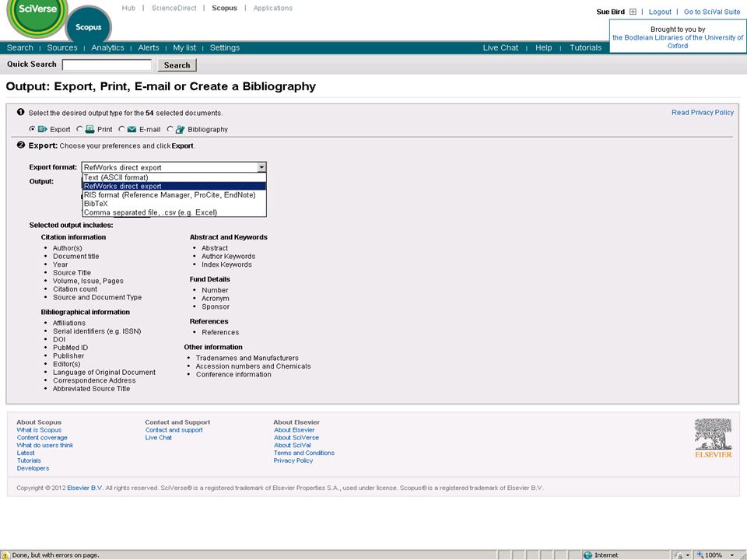Select the Export radio button

(32, 129)
